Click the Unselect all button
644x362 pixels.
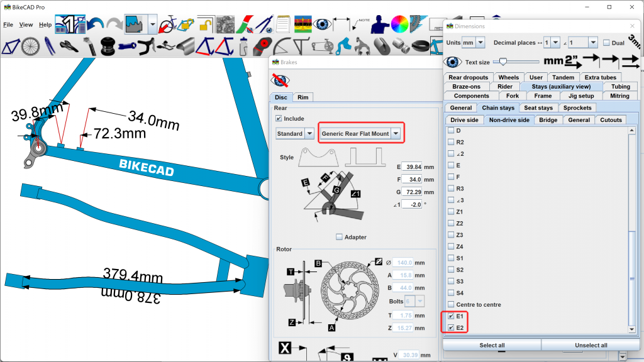pos(591,345)
